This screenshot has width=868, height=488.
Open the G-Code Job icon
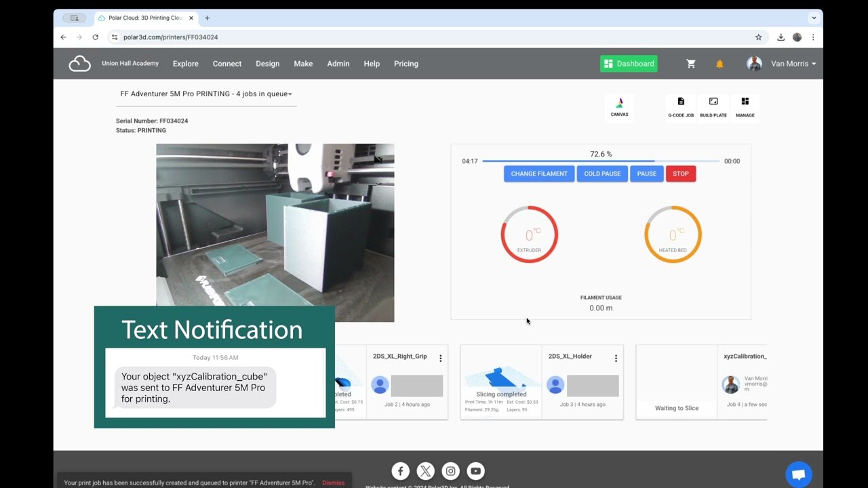click(681, 107)
